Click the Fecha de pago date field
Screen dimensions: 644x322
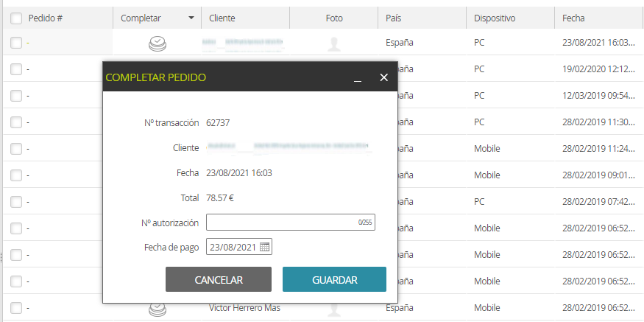(239, 247)
